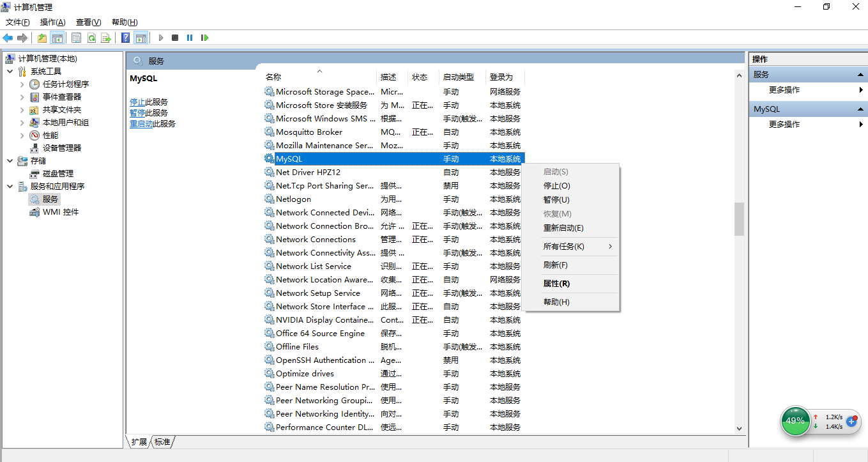The width and height of the screenshot is (868, 462).
Task: Click the 服务 gear icon in tree
Action: [x=34, y=199]
